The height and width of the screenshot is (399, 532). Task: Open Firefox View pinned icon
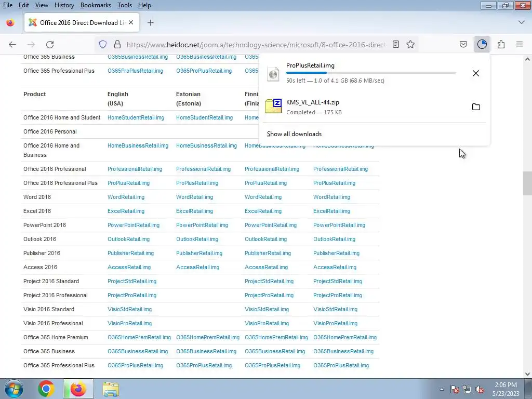click(10, 23)
